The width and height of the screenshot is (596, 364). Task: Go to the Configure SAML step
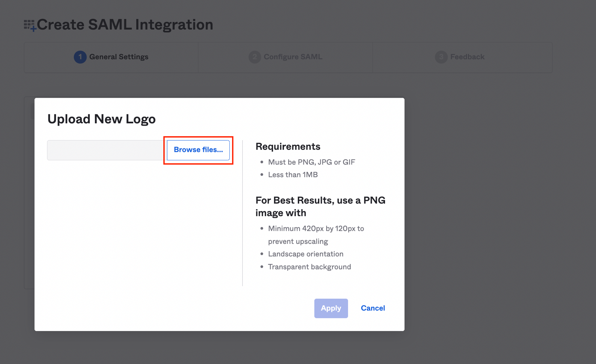[x=285, y=57]
